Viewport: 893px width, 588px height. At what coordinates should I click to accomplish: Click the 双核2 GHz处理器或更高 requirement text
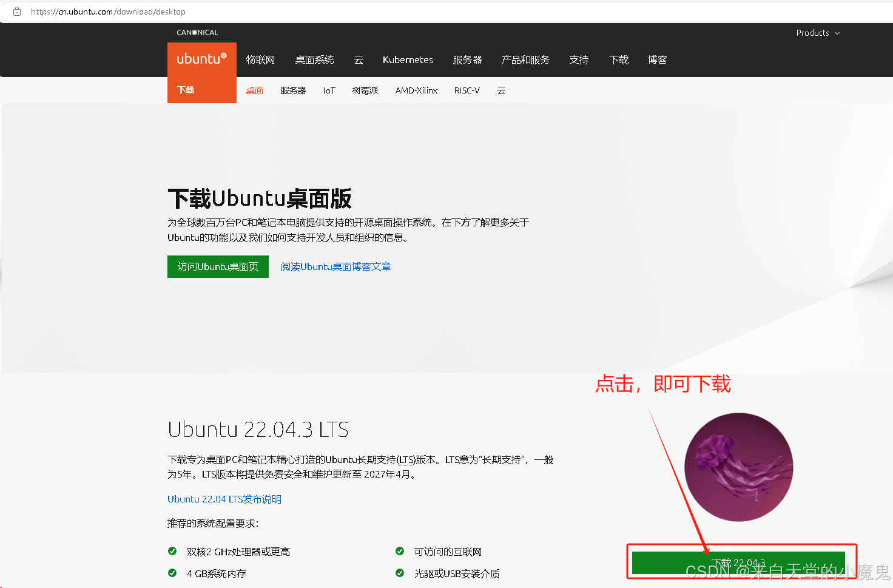coord(238,552)
